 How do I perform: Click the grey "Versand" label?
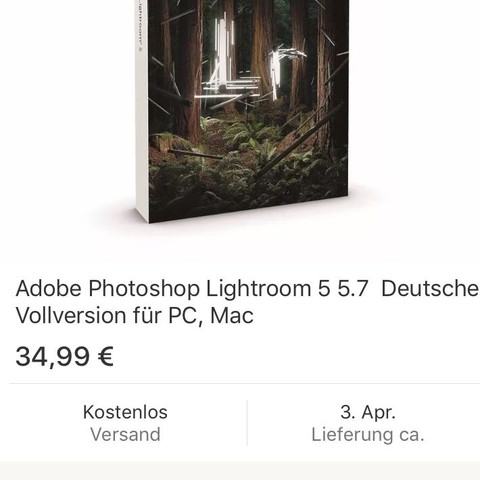125,435
